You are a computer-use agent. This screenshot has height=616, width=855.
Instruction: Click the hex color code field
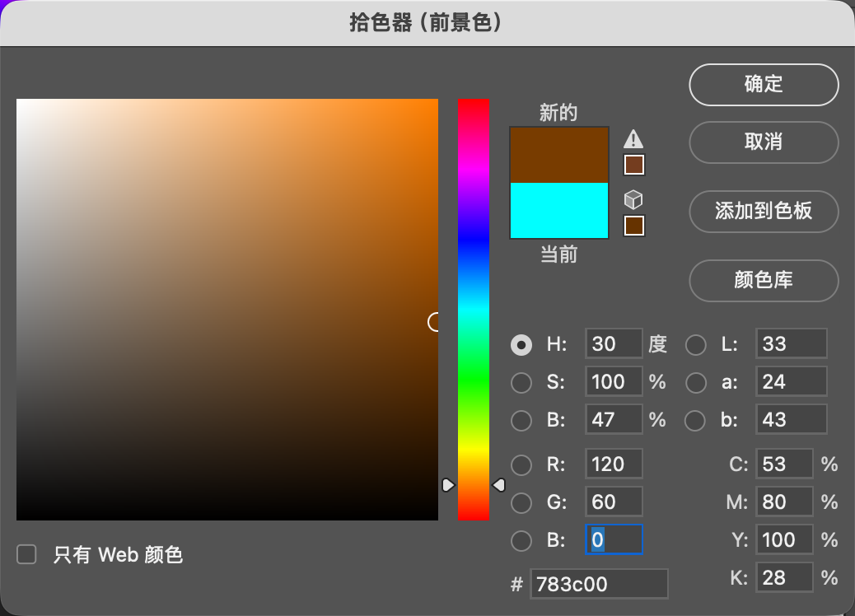pos(599,584)
